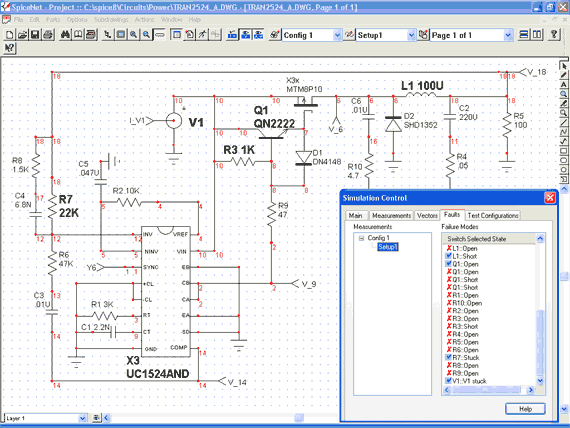Screen dimensions: 570x428
Task: Click the page with red dot icon
Action: (x=189, y=35)
